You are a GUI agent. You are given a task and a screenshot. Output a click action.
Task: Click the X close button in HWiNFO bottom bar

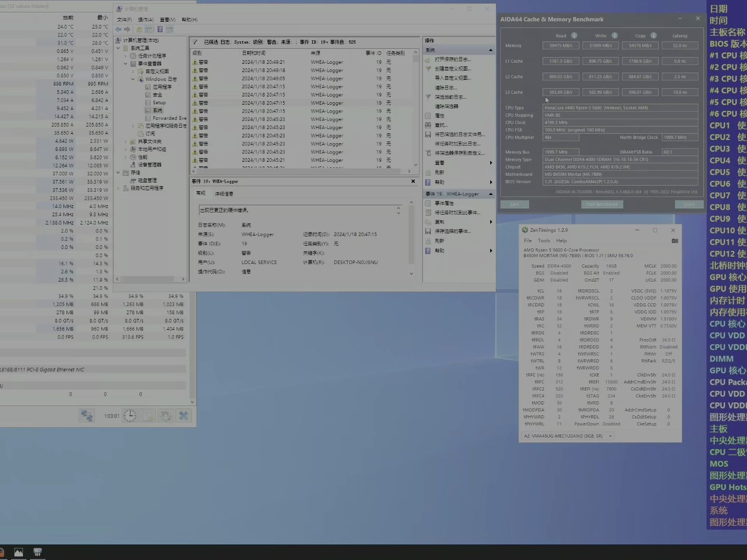[183, 416]
